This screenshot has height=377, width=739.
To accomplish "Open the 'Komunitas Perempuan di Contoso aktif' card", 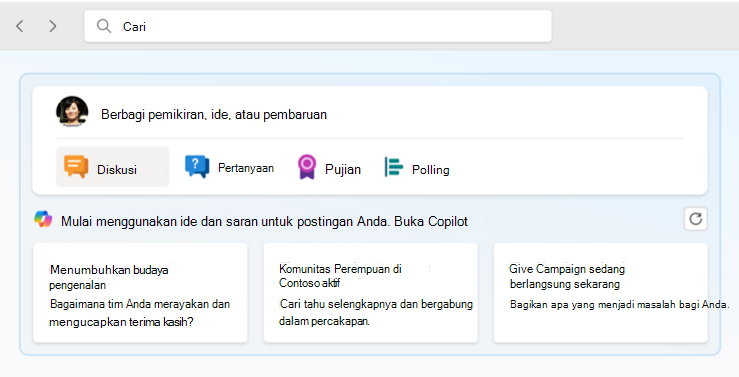I will coord(370,293).
